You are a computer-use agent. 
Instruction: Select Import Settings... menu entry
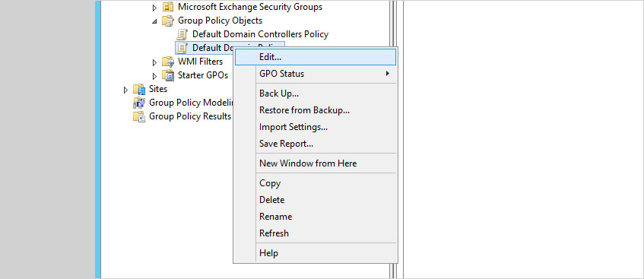coord(315,127)
